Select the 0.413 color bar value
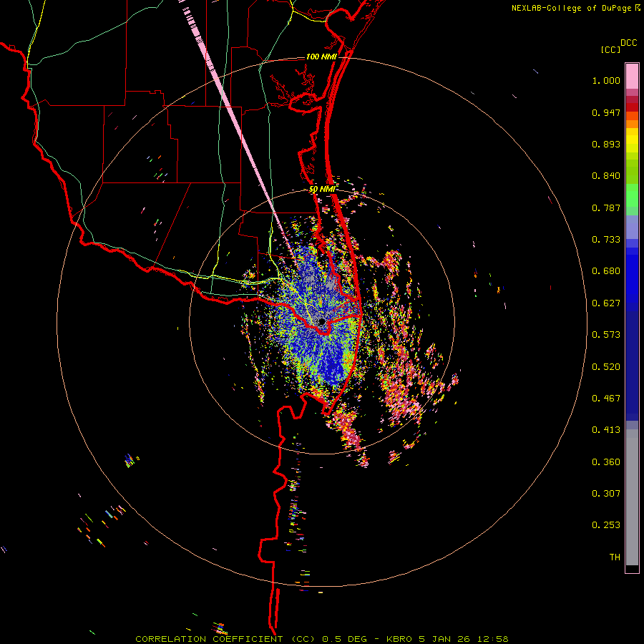Viewport: 644px width, 644px height. point(606,430)
